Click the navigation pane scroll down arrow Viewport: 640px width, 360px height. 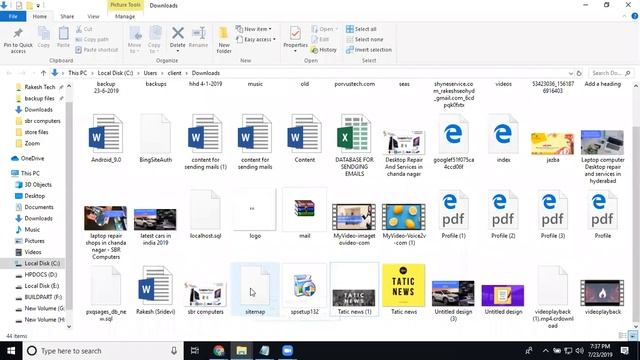pyautogui.click(x=69, y=327)
